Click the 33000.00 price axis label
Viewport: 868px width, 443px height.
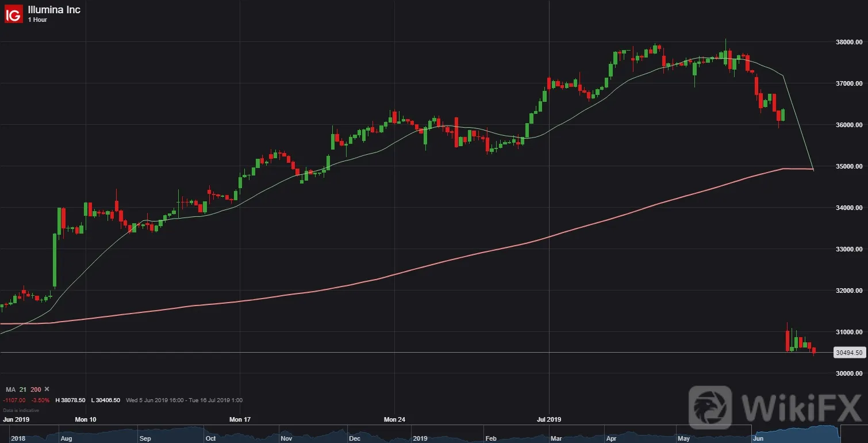coord(848,249)
